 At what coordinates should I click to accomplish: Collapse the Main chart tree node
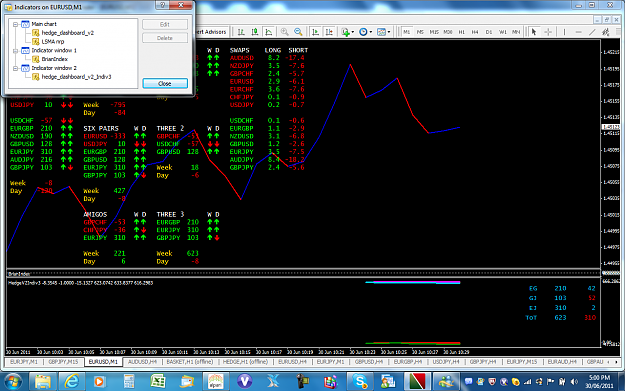[x=16, y=24]
